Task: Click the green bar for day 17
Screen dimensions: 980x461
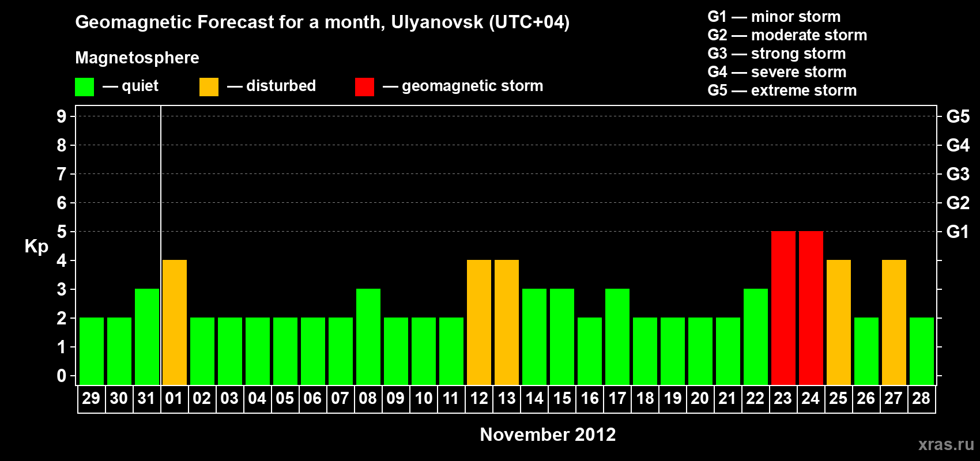Action: (x=617, y=337)
